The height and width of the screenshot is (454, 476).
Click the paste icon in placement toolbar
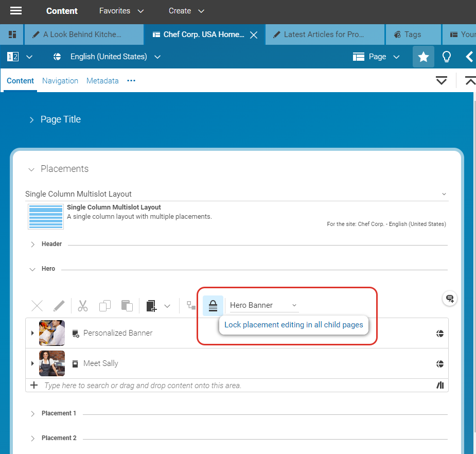[127, 306]
